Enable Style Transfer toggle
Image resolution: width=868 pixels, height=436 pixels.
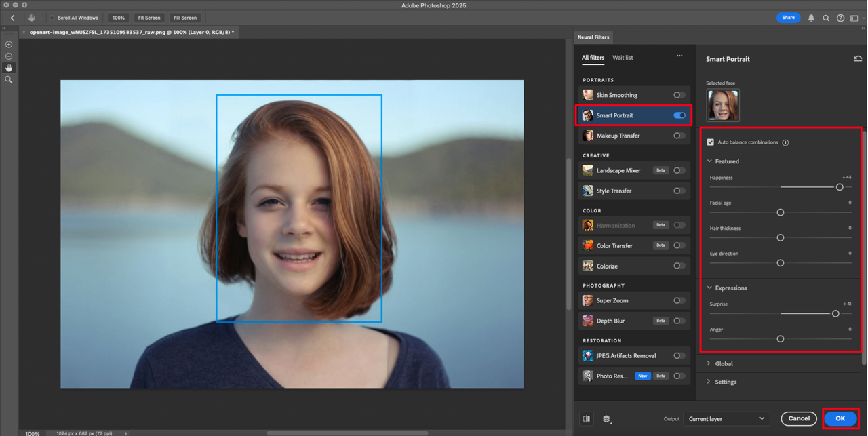click(679, 191)
